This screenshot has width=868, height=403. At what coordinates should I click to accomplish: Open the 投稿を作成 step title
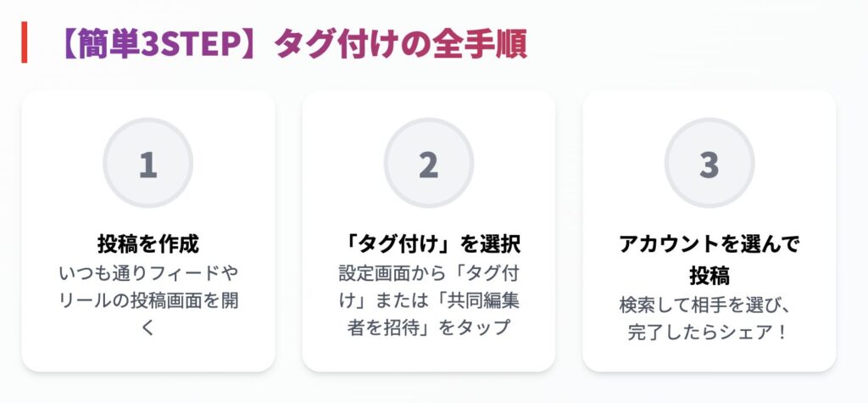point(147,243)
